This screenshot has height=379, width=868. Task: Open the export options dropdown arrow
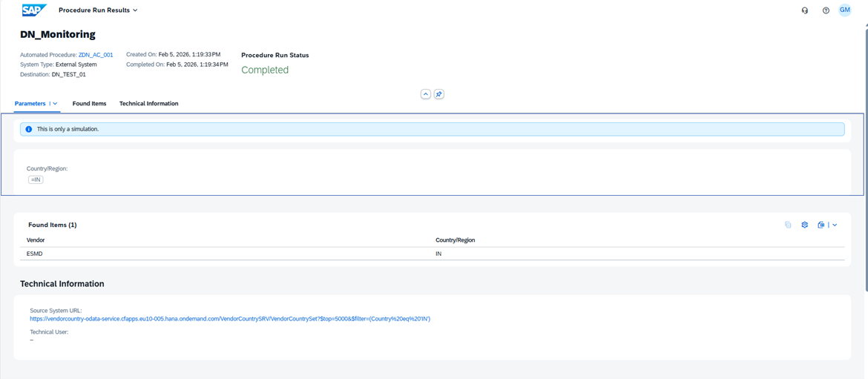(835, 225)
